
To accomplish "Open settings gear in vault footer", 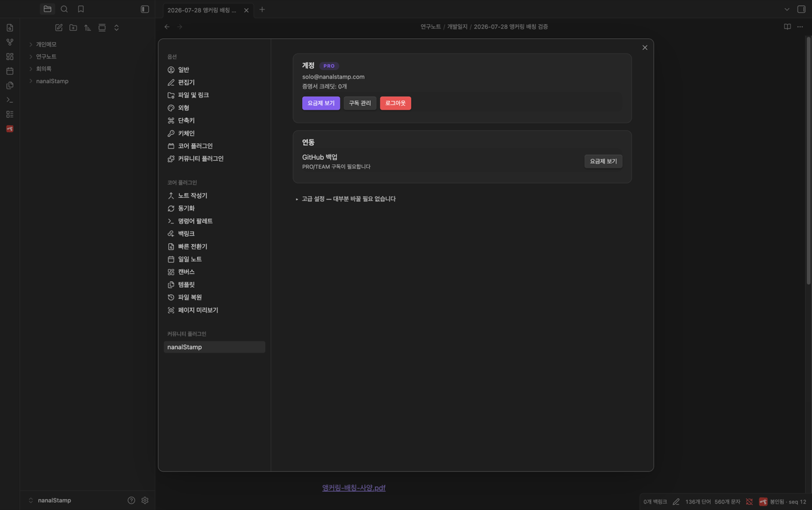I will pyautogui.click(x=145, y=500).
